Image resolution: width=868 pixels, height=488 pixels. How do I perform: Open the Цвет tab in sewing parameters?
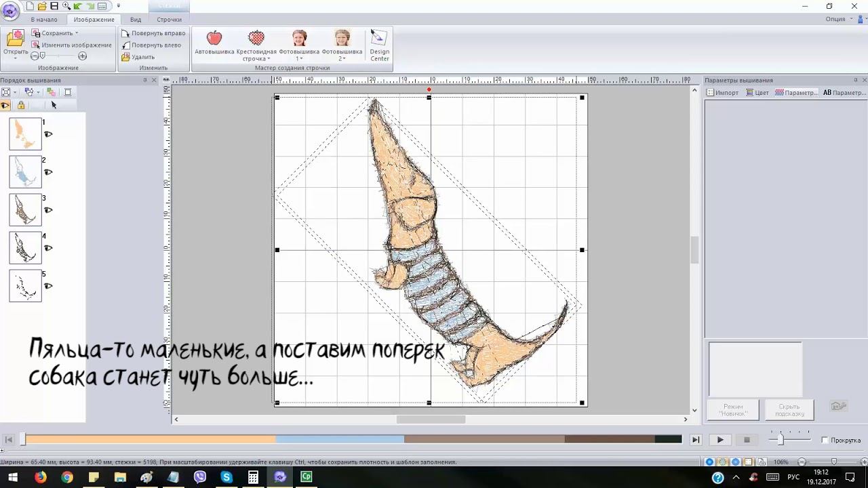click(x=758, y=93)
